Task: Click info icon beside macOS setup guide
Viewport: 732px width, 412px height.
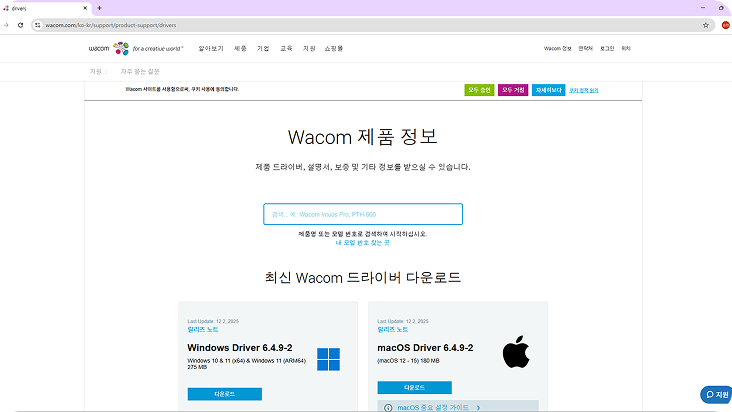Action: click(388, 408)
